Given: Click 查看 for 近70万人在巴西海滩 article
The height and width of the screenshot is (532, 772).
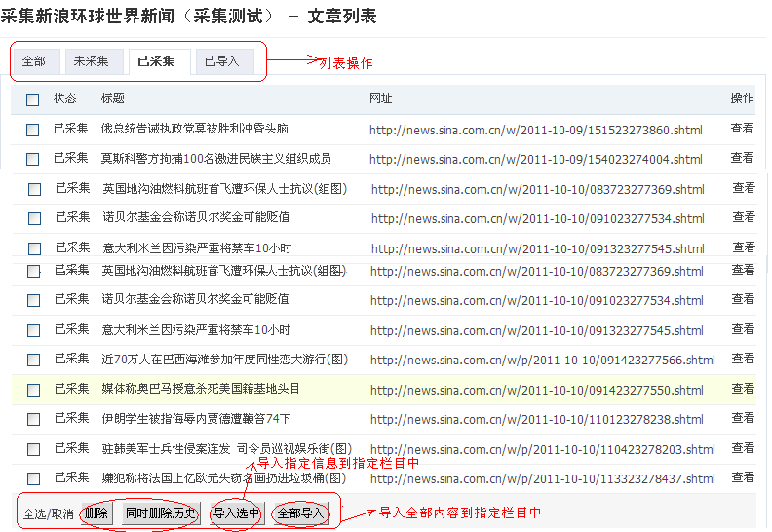Looking at the screenshot, I should pos(744,359).
